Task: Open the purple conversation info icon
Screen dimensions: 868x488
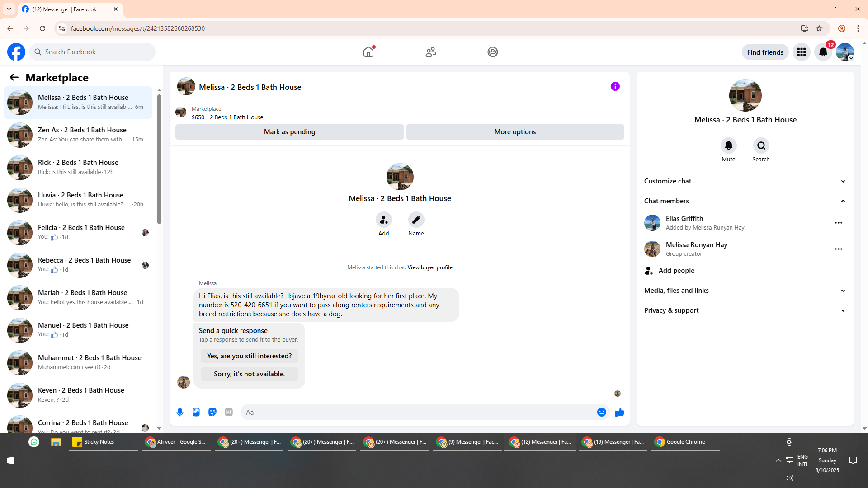Action: click(615, 86)
